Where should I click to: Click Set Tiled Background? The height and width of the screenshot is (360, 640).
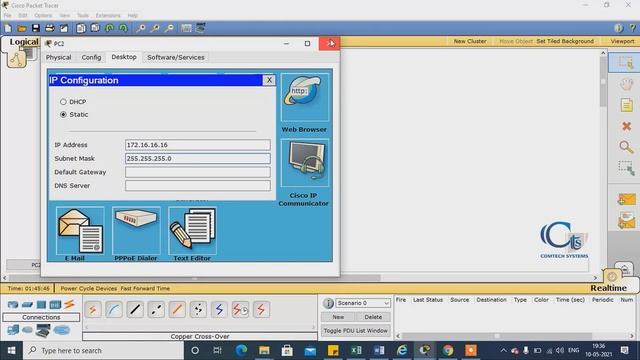tap(565, 41)
